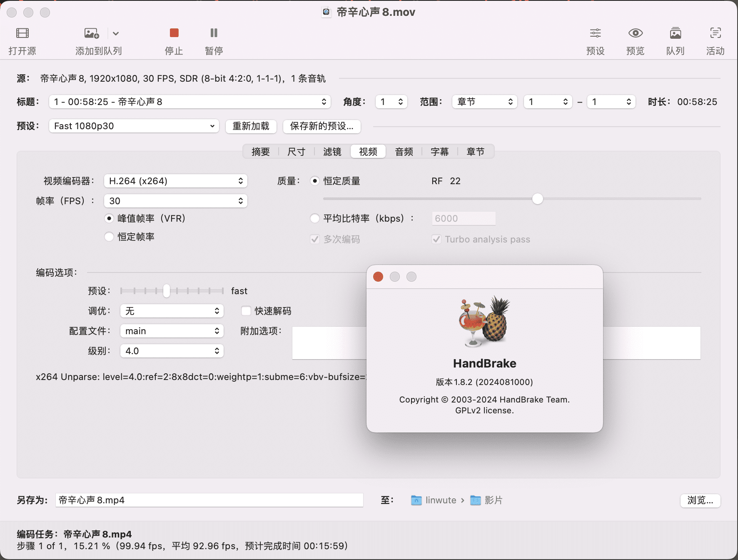
Task: Select 峰值帧率 (VFR) radio button
Action: [109, 218]
